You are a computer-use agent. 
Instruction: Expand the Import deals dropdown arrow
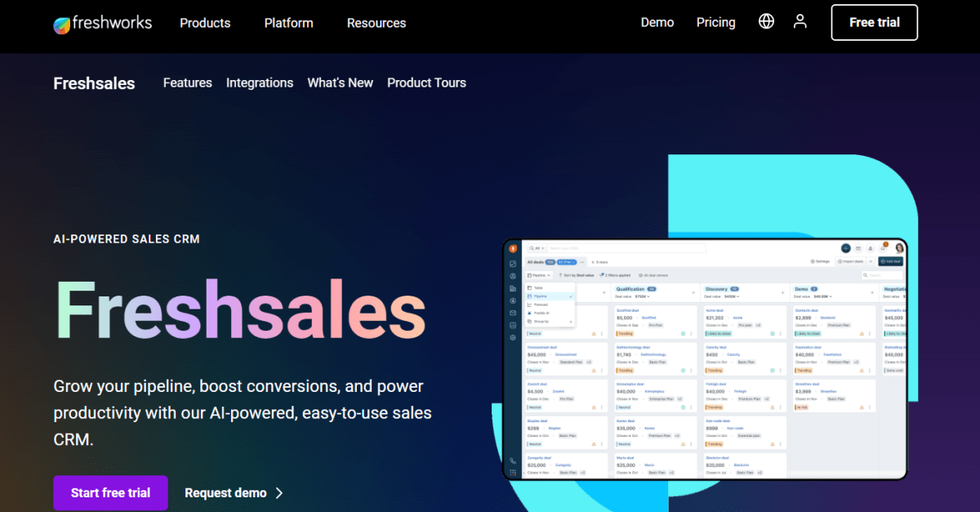point(871,260)
